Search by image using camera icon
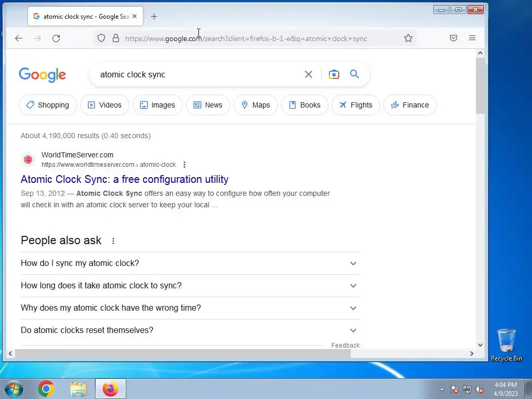Viewport: 532px width, 399px height. (x=334, y=74)
